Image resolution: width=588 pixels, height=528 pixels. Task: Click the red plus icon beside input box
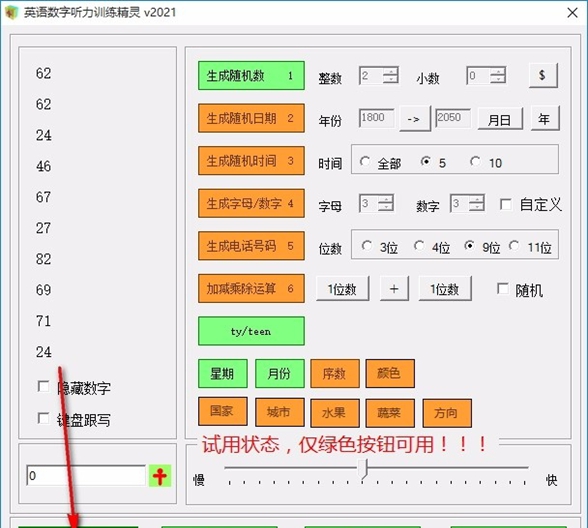160,476
